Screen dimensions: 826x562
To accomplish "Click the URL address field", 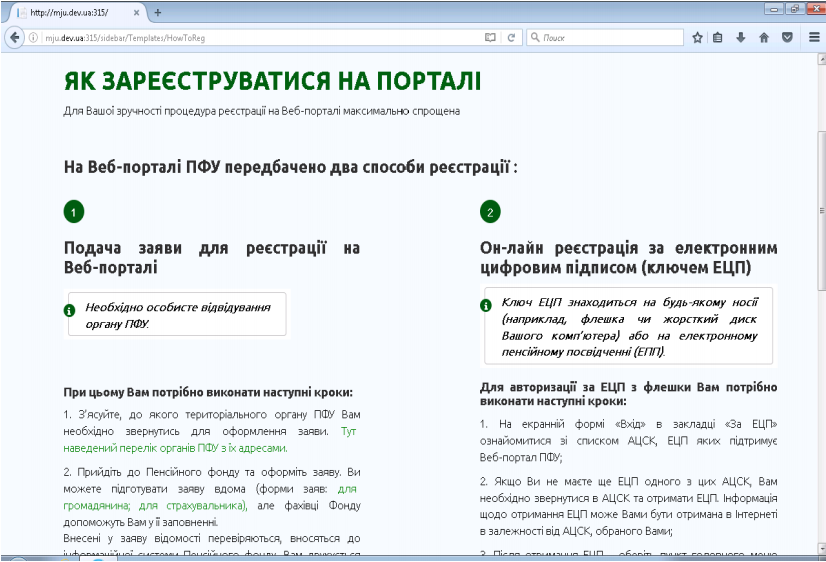I will tap(261, 38).
